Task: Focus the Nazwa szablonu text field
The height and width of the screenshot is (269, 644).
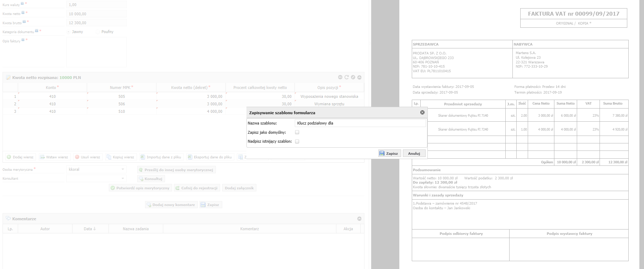Action: click(x=360, y=123)
